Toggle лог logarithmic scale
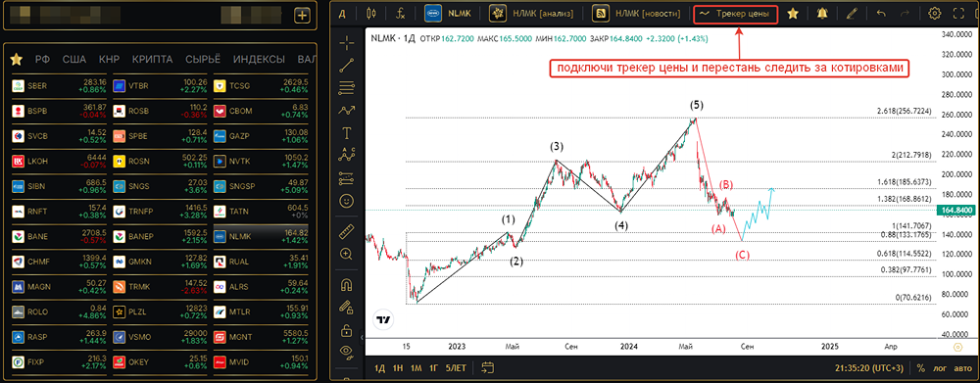 [940, 368]
